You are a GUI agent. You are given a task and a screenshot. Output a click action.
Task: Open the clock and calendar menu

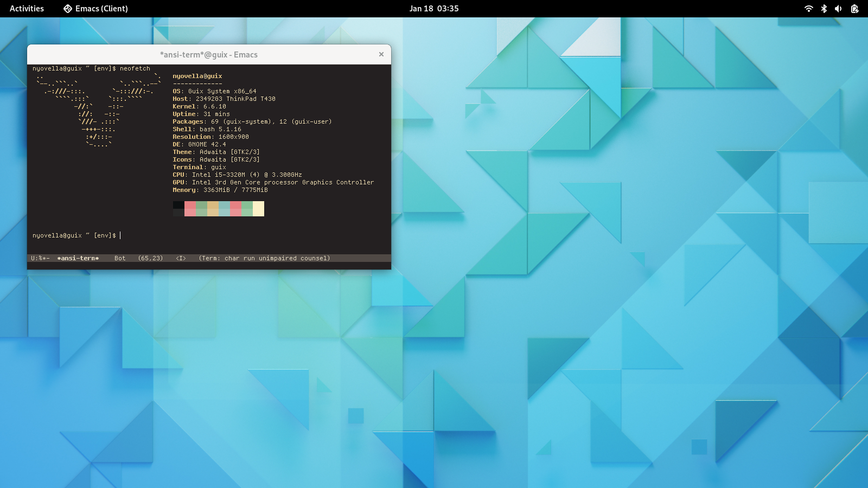tap(433, 9)
